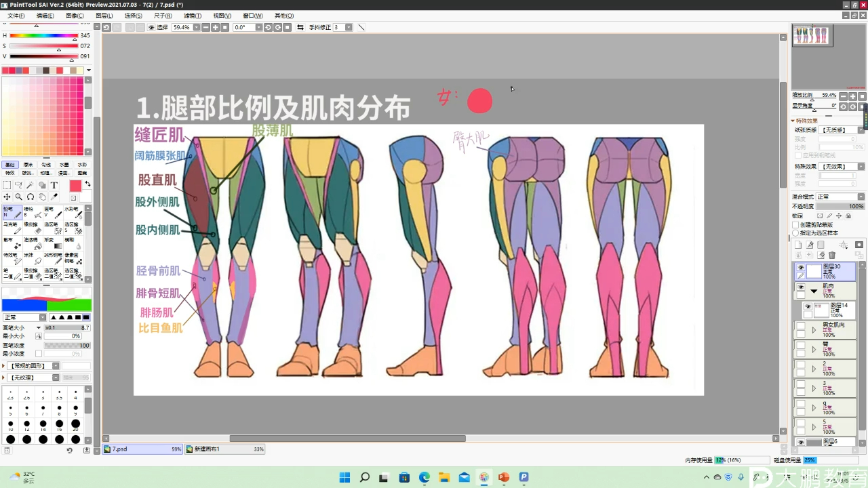Select the 模糊 blur tool
The height and width of the screenshot is (488, 868).
pos(73,244)
